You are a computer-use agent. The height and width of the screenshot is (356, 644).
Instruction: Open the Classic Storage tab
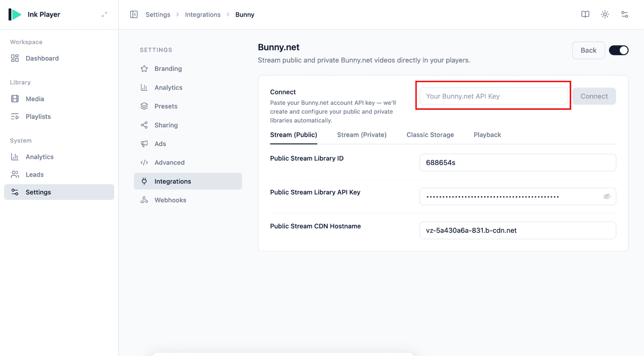(430, 135)
